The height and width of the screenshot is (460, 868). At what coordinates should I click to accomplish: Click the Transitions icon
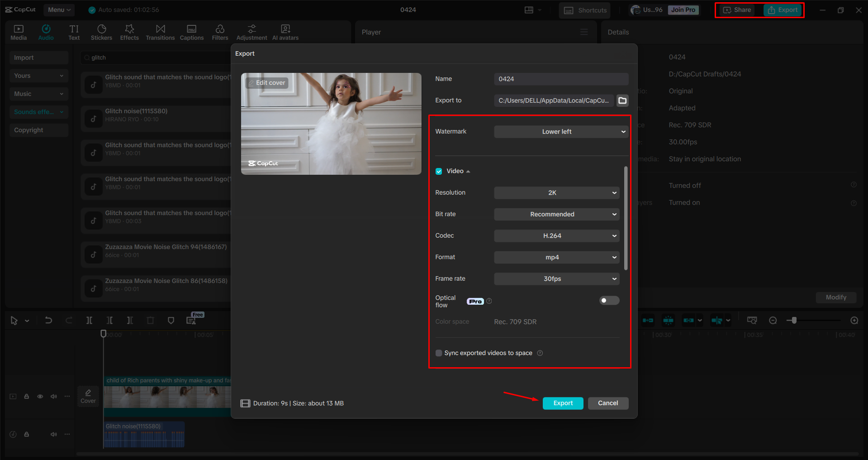[160, 32]
